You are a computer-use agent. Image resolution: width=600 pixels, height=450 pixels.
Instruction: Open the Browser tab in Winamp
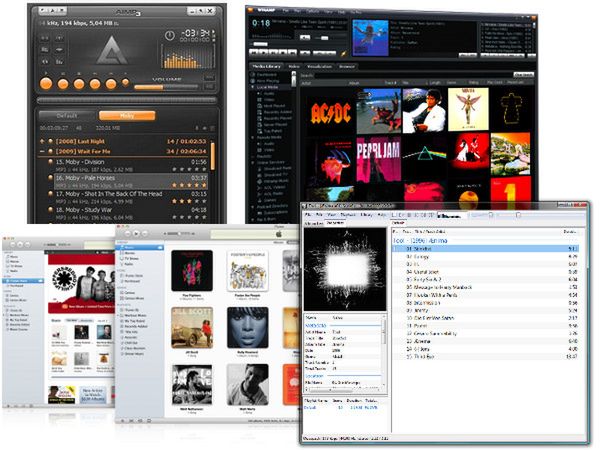pyautogui.click(x=347, y=66)
